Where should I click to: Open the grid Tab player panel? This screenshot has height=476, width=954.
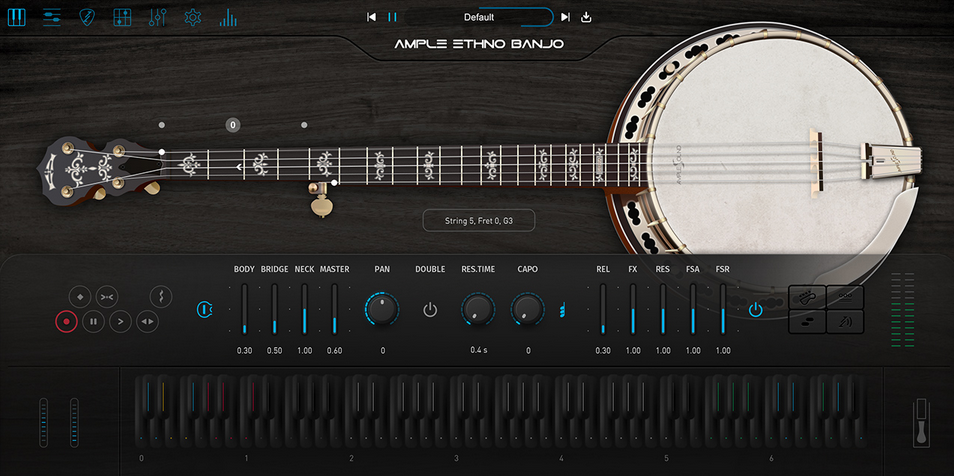122,17
